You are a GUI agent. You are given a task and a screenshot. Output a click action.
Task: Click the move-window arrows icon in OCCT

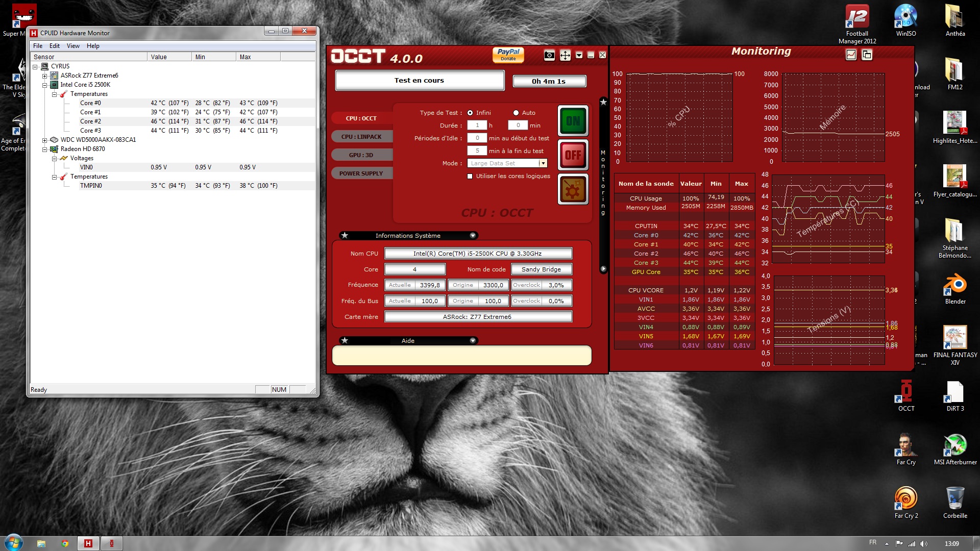(x=565, y=55)
